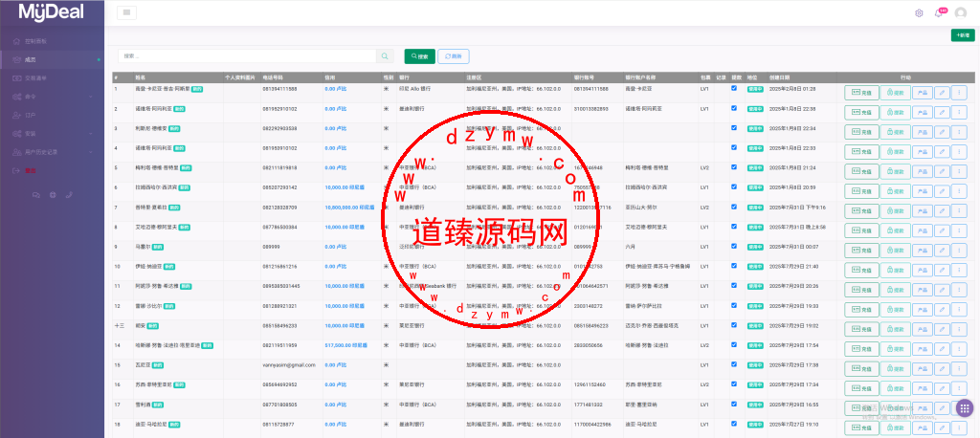
Task: Edit member 087786500384 with the pencil
Action: tap(942, 230)
